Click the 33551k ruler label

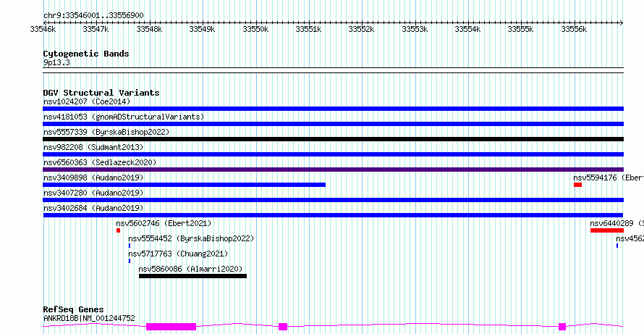(x=308, y=29)
